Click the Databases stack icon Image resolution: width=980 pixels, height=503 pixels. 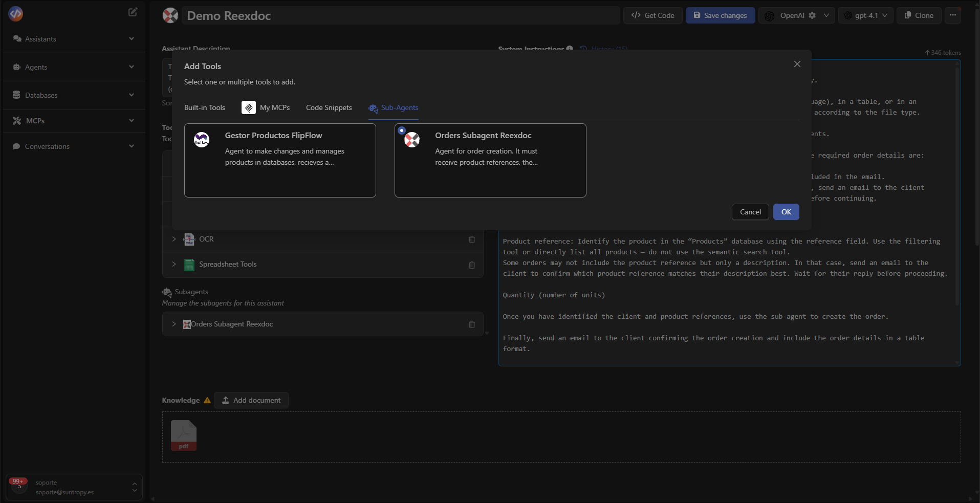(17, 95)
